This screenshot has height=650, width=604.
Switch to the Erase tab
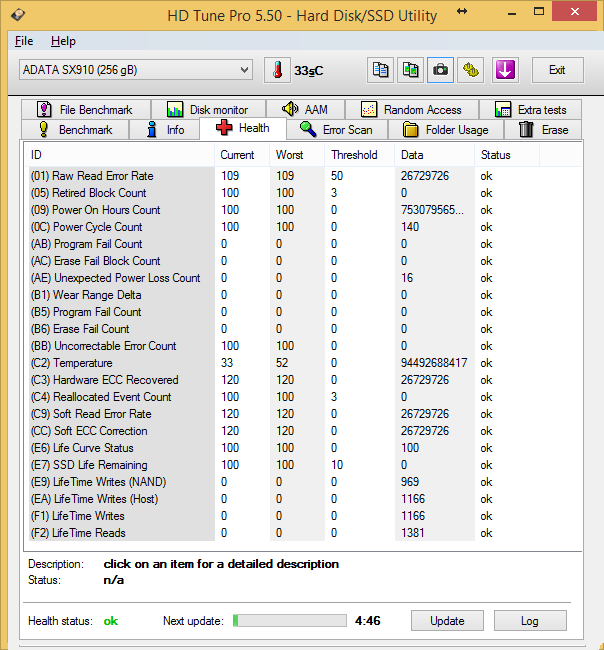[x=543, y=130]
